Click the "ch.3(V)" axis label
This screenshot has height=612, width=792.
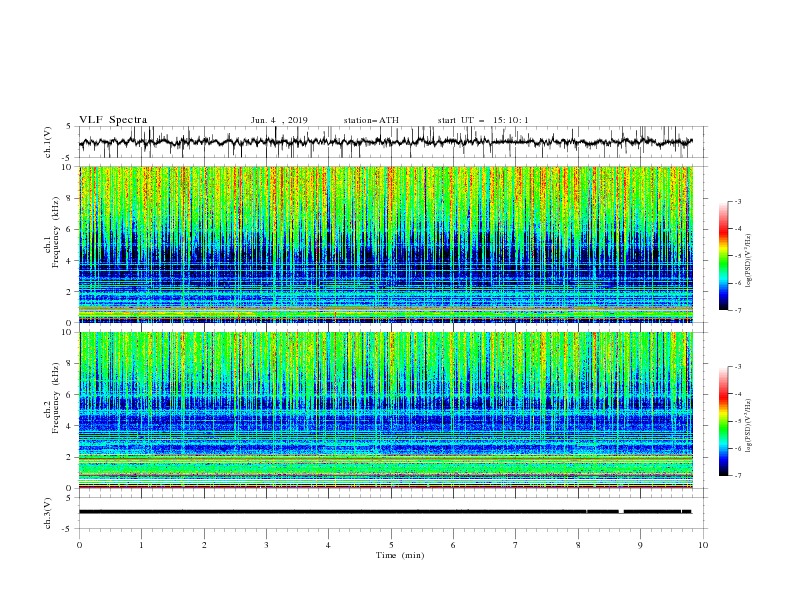[48, 513]
